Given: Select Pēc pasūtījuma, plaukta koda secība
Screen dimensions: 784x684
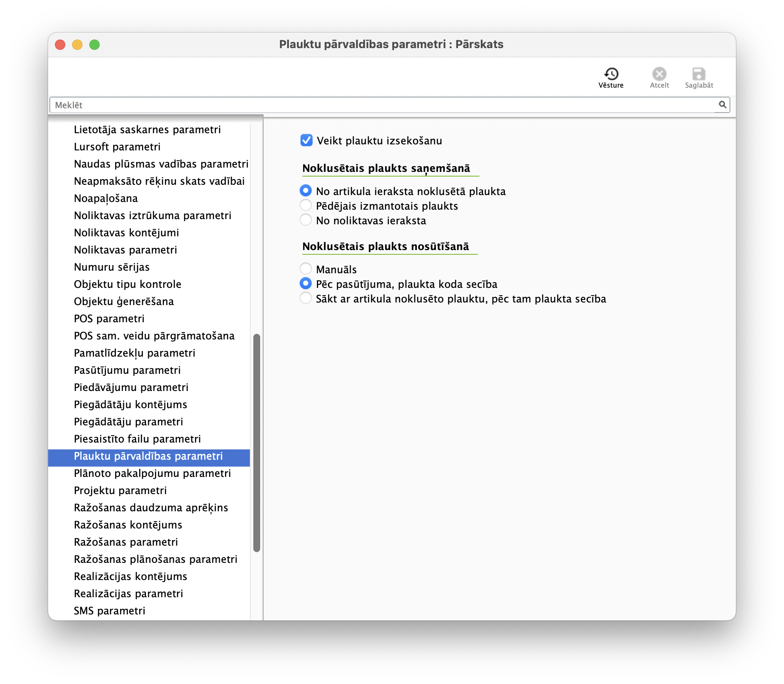Looking at the screenshot, I should point(306,283).
